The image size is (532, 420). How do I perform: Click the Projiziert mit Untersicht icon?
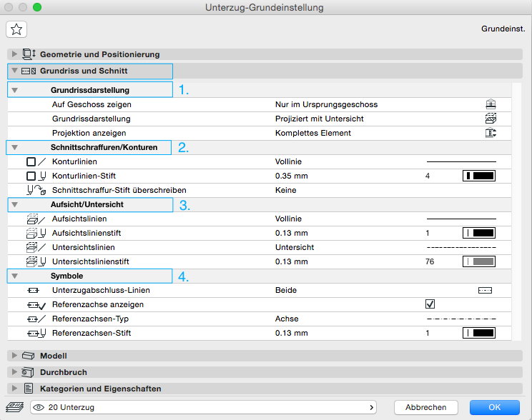(490, 119)
